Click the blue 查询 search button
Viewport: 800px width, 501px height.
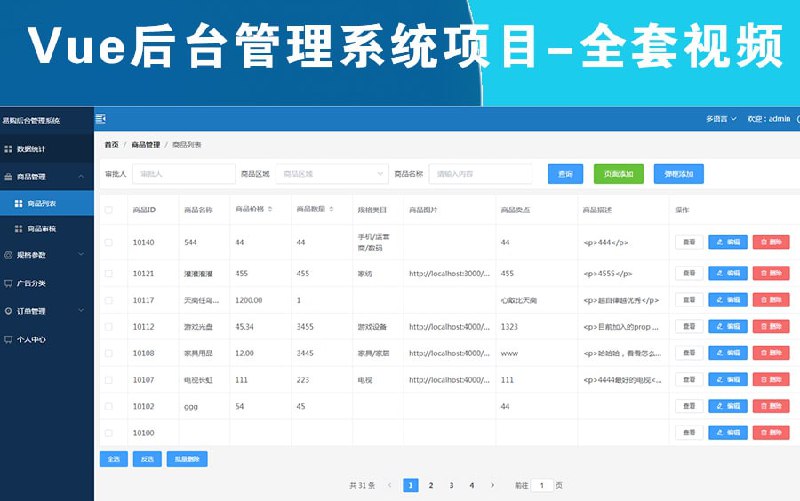(x=565, y=174)
